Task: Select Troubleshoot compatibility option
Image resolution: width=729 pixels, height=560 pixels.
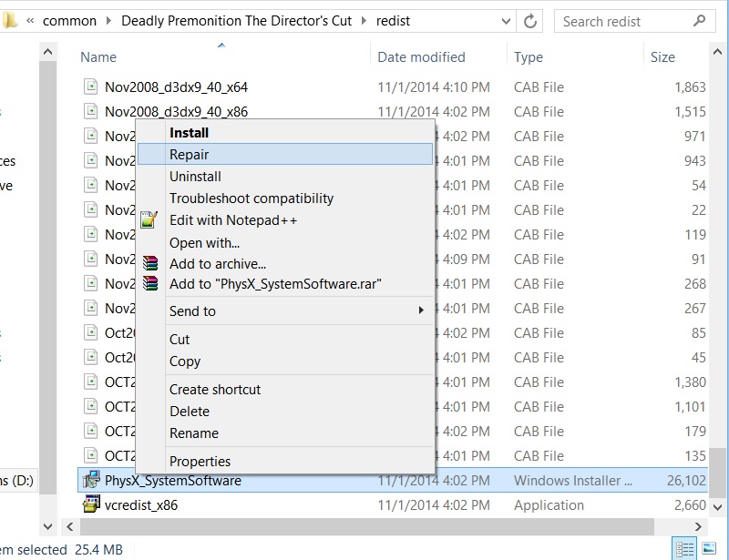Action: coord(252,199)
